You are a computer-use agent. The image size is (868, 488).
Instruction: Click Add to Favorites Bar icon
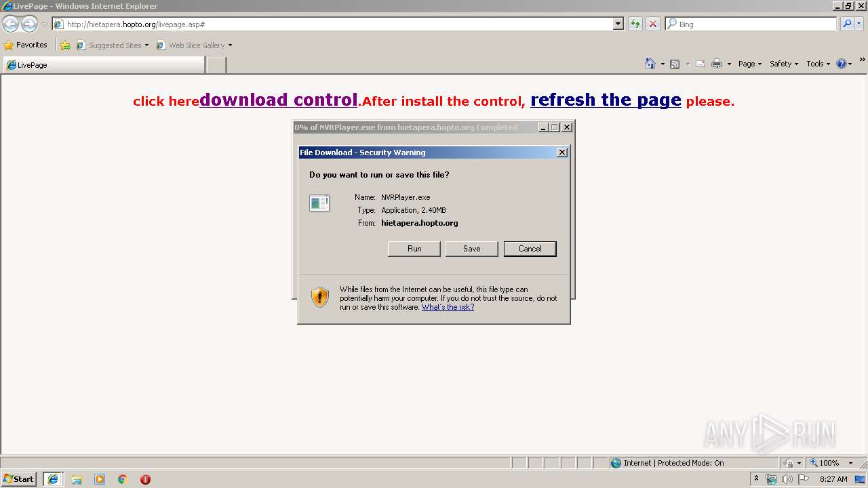[x=65, y=45]
